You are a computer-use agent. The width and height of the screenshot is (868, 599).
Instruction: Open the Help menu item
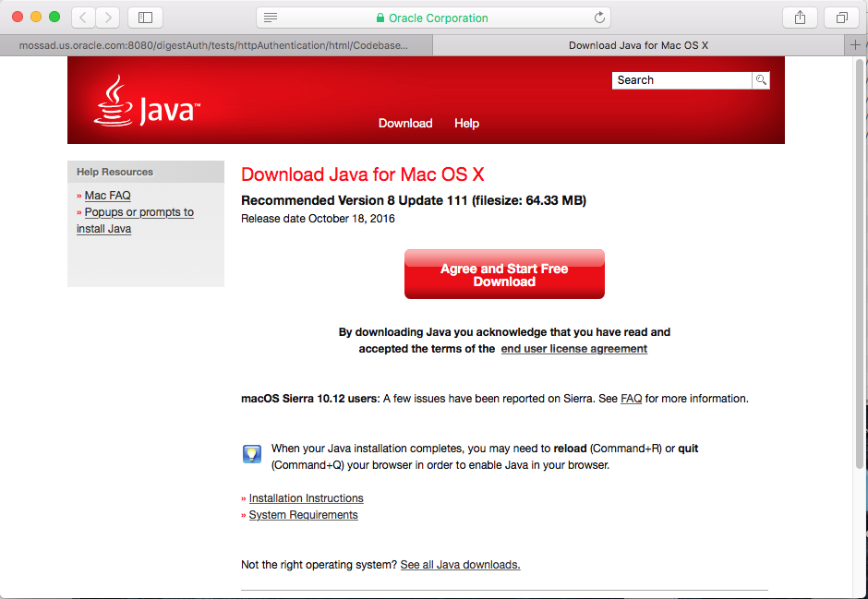466,124
